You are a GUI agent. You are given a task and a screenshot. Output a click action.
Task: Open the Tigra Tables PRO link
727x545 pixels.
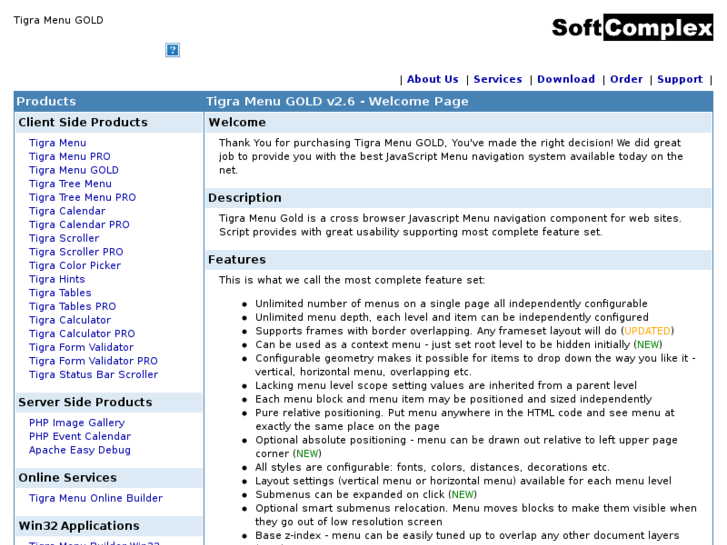click(72, 307)
